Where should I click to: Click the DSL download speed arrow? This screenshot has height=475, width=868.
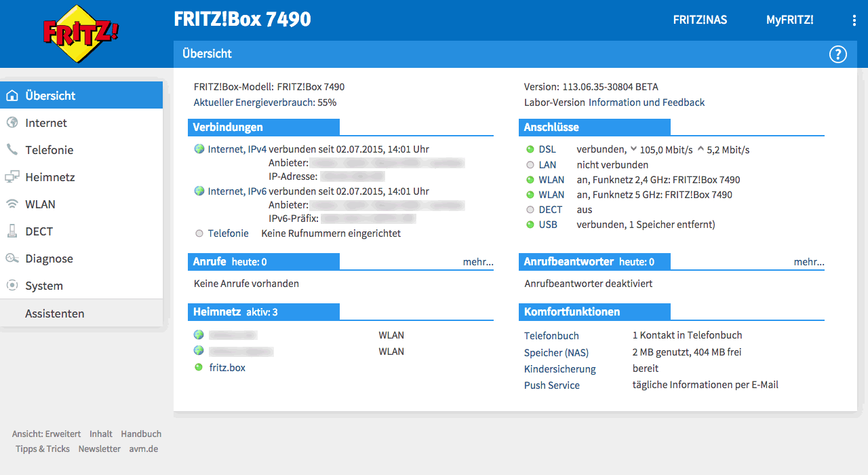click(x=633, y=149)
